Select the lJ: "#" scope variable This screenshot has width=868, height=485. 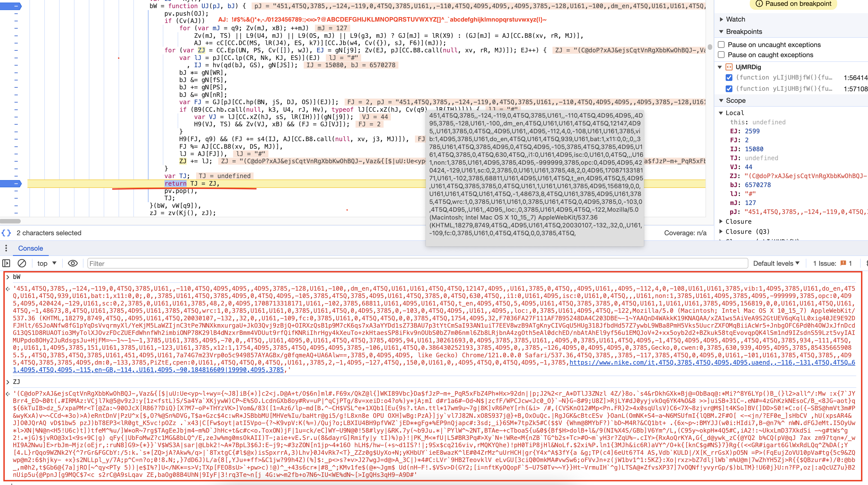(743, 194)
